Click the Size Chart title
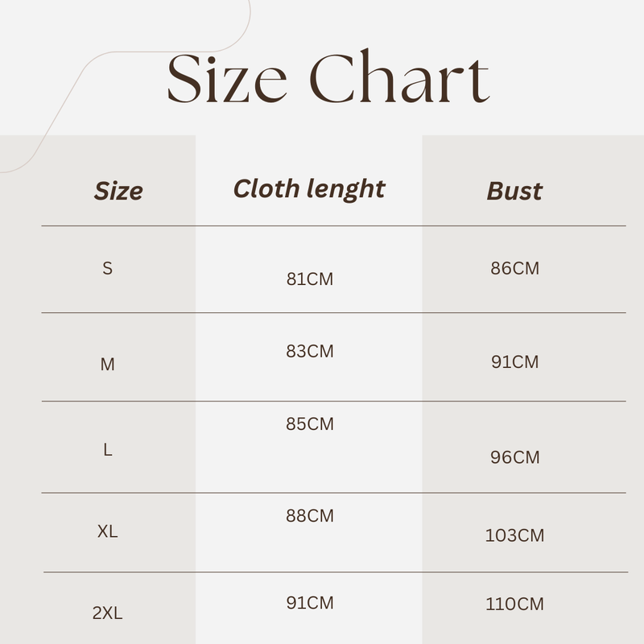This screenshot has width=644, height=644. 328,78
